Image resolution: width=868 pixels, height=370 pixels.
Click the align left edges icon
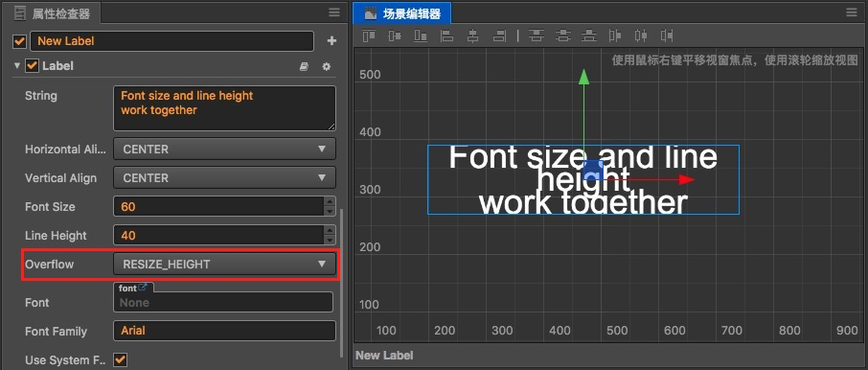pyautogui.click(x=446, y=36)
